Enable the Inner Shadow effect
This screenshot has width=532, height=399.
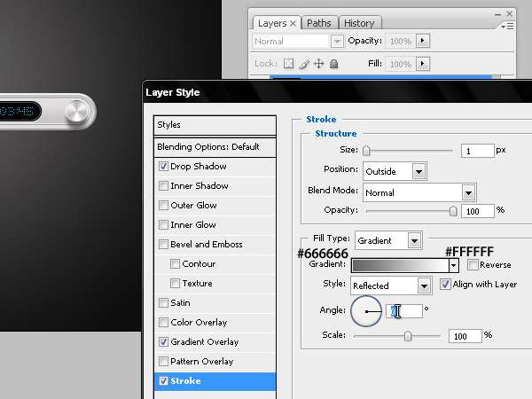point(163,186)
